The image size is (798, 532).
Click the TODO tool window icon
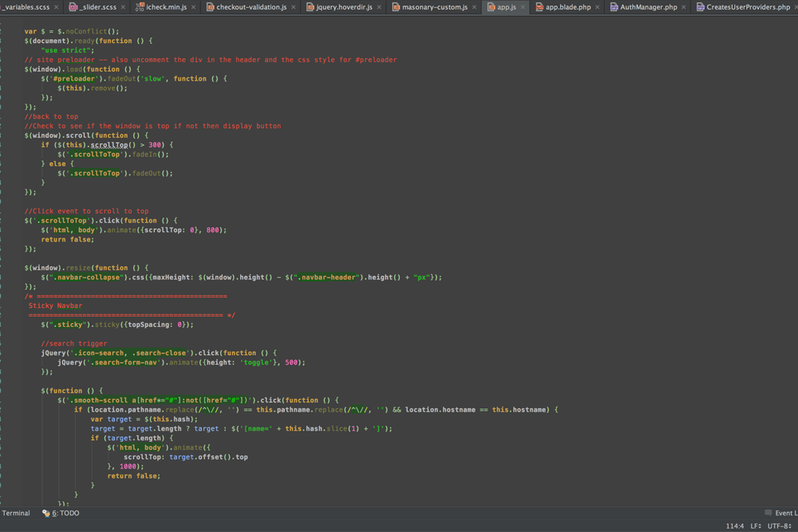[x=46, y=514]
